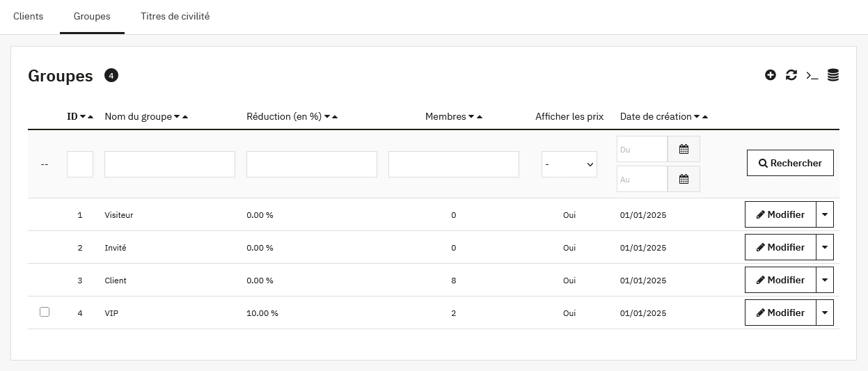
Task: Open the 'Du' date calendar picker
Action: coord(684,149)
